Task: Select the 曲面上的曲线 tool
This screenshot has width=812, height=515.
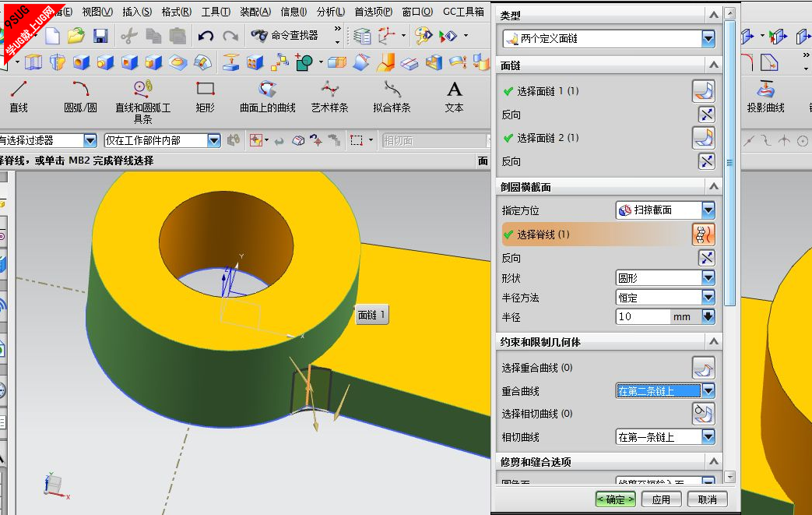Action: click(267, 97)
